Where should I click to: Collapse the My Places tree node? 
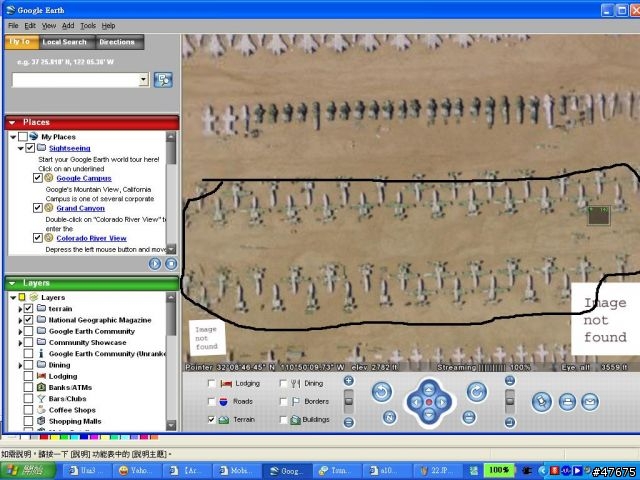13,137
